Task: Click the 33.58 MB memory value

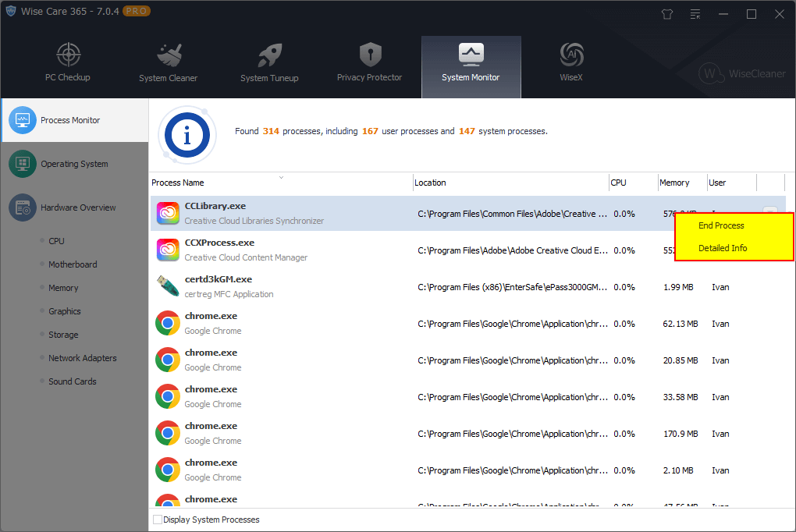Action: click(681, 397)
